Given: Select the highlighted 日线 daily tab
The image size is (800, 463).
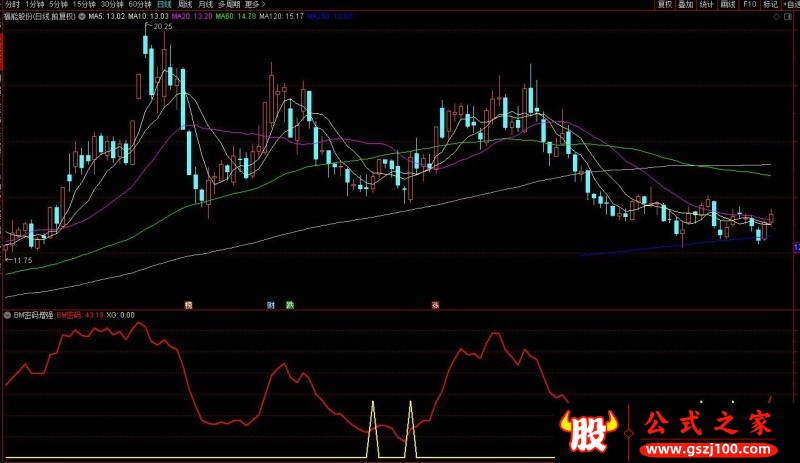Looking at the screenshot, I should click(164, 5).
